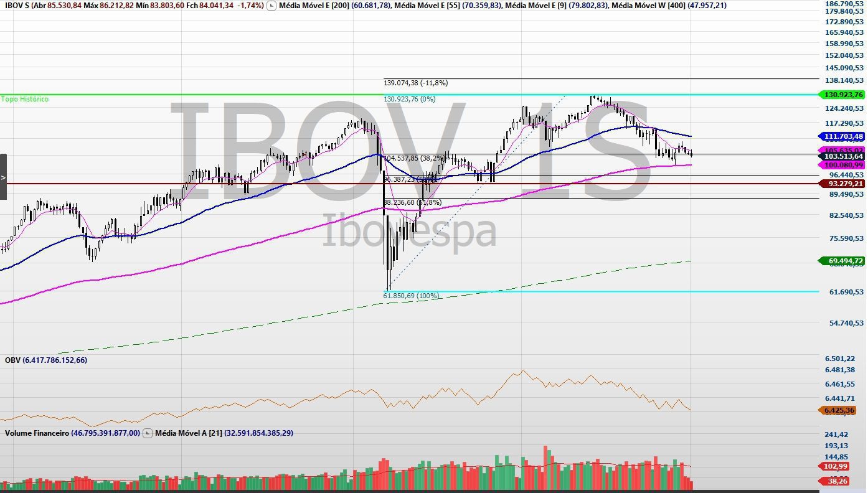868x493 pixels.
Task: Click the 145.090,53 price axis value
Action: [844, 68]
